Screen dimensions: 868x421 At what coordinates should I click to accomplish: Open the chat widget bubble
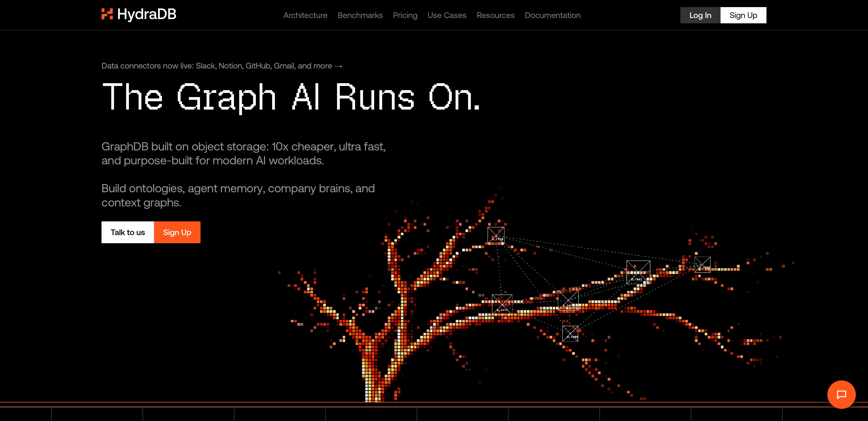[841, 394]
